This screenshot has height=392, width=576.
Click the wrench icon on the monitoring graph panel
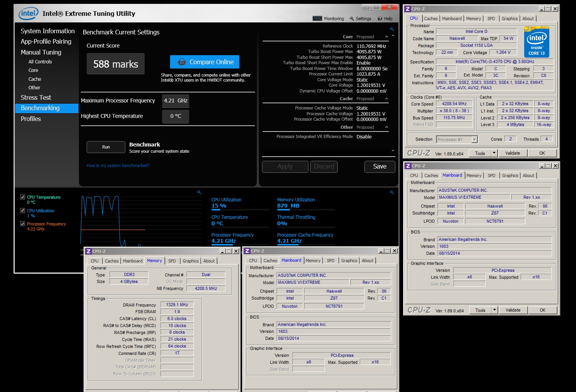(x=199, y=192)
